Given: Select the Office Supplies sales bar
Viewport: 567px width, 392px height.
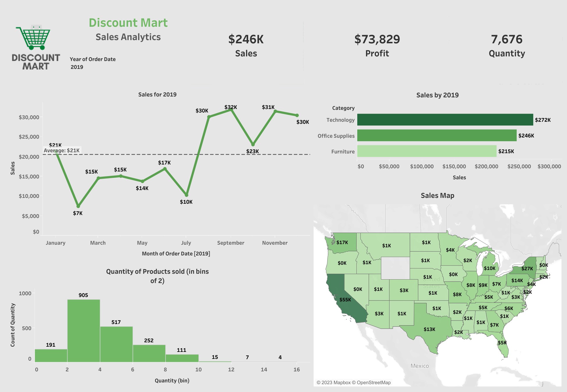Looking at the screenshot, I should (436, 135).
